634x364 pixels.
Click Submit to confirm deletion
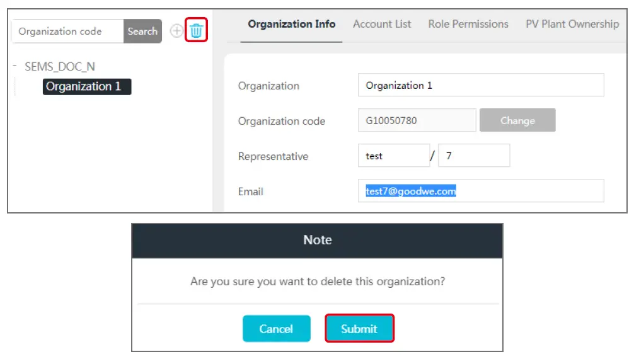[x=360, y=328]
